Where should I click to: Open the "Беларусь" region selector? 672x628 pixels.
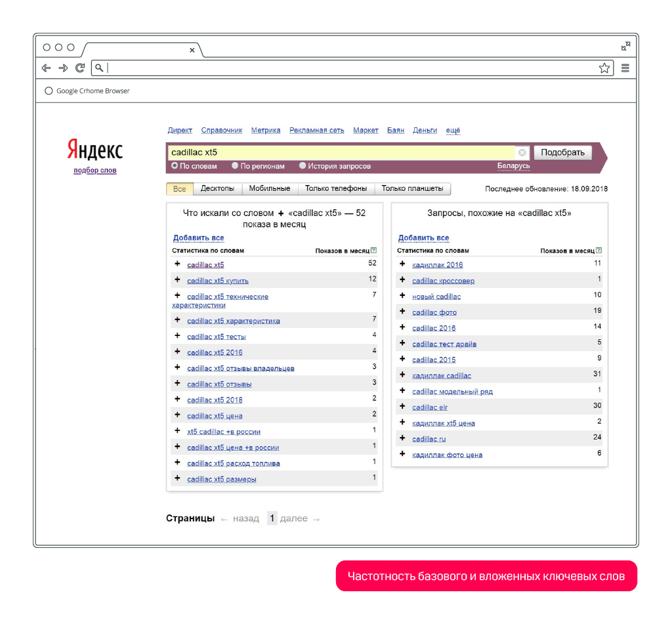513,166
